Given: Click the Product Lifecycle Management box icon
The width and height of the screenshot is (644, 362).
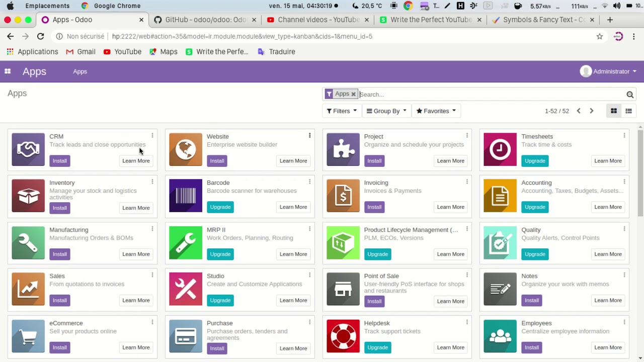Looking at the screenshot, I should pos(343,243).
